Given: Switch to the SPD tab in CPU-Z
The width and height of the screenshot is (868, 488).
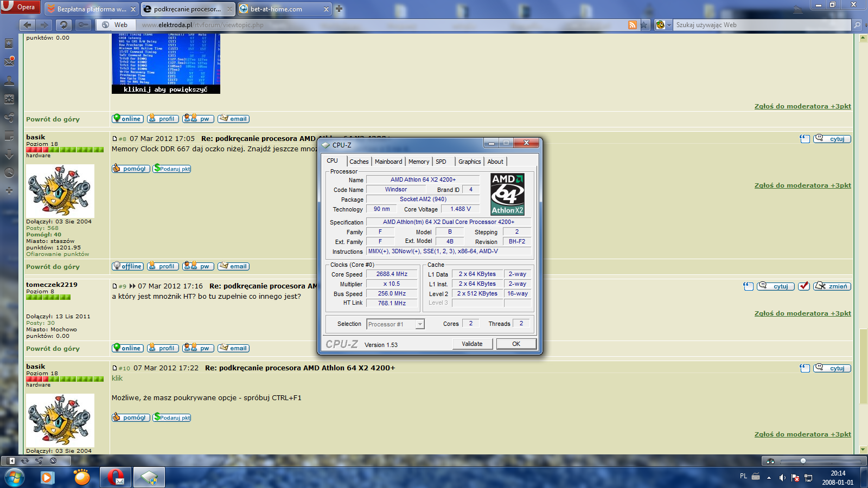Looking at the screenshot, I should click(441, 162).
